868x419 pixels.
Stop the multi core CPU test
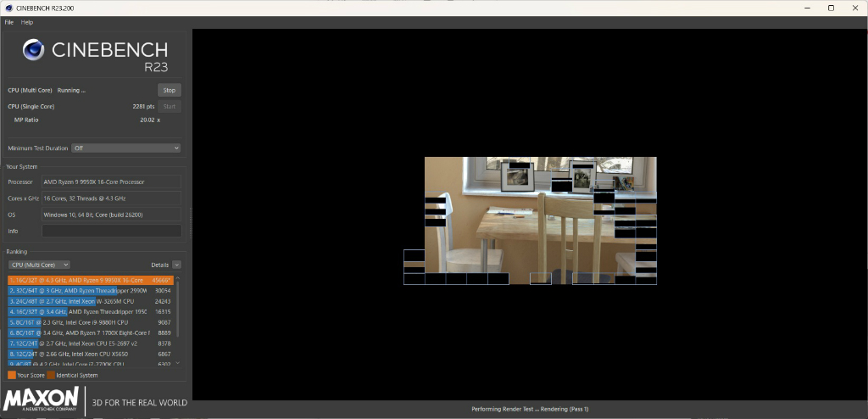click(170, 91)
